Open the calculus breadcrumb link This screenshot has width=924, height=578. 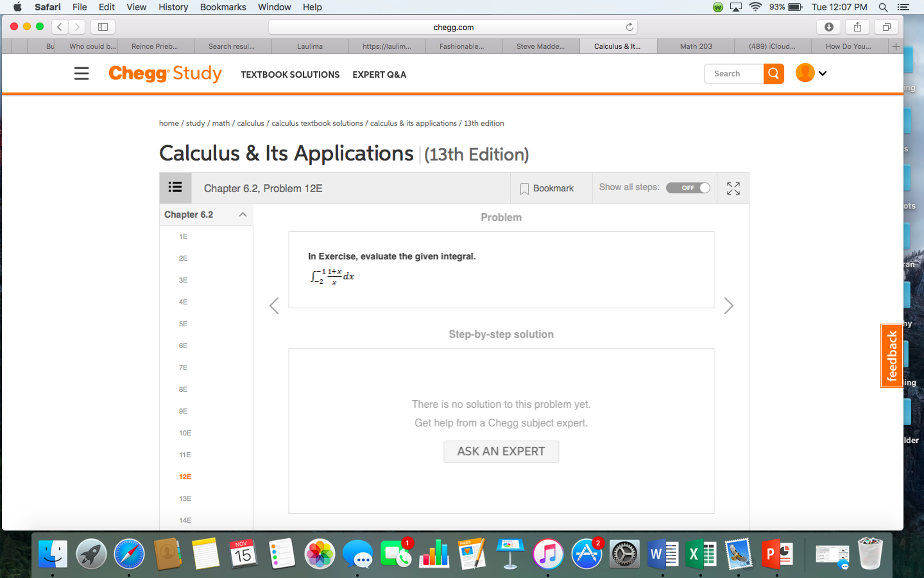pos(251,123)
